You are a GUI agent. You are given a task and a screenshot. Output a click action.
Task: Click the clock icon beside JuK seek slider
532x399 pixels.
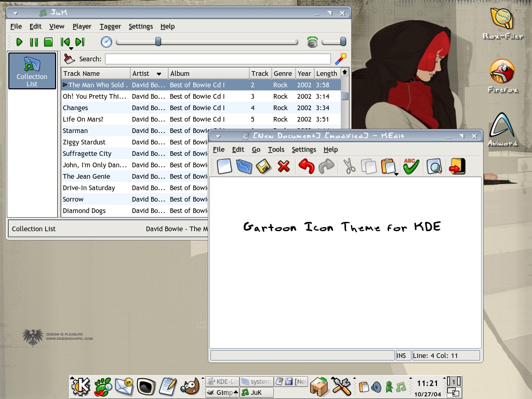[106, 42]
